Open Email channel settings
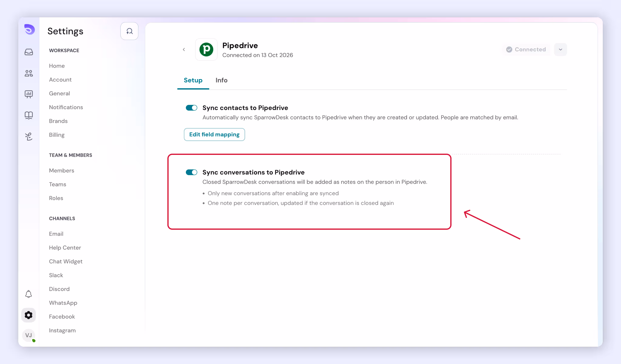The image size is (621, 364). [x=56, y=234]
